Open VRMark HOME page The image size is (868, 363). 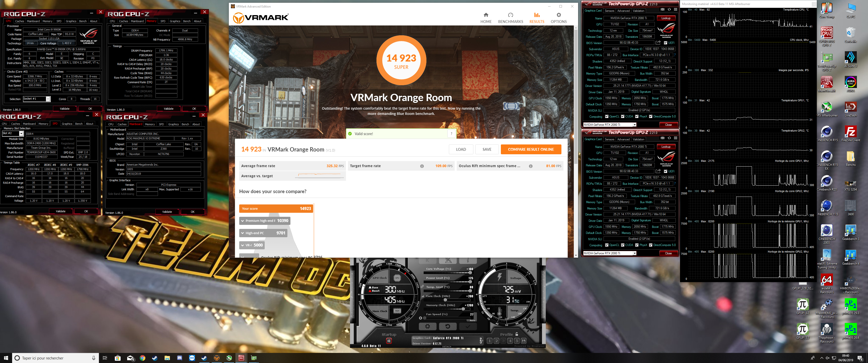coord(485,18)
